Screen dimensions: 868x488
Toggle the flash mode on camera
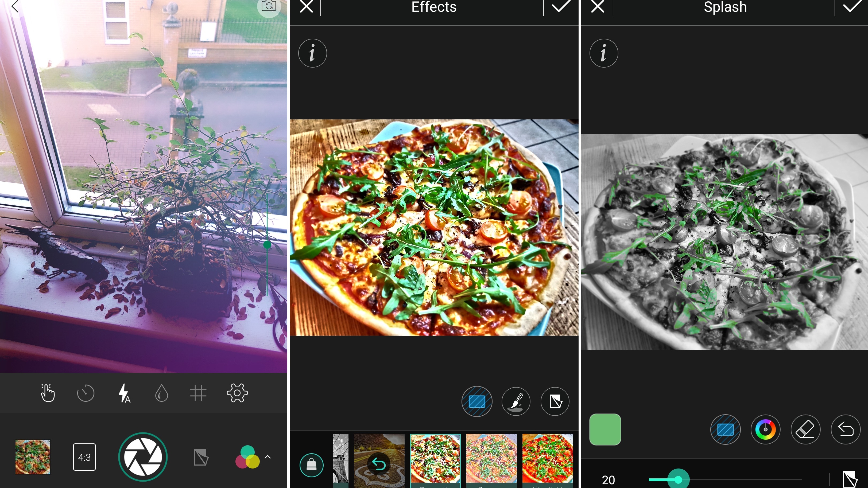click(x=123, y=393)
